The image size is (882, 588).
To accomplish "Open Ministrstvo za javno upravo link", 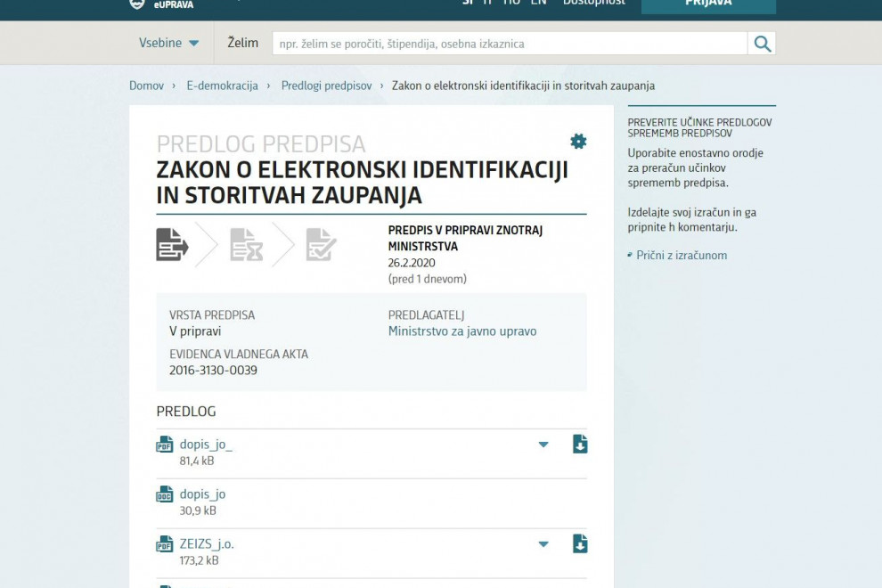I will pyautogui.click(x=462, y=331).
